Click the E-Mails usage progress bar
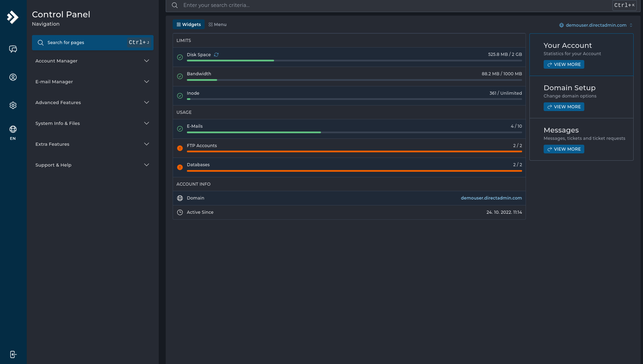 [x=354, y=133]
